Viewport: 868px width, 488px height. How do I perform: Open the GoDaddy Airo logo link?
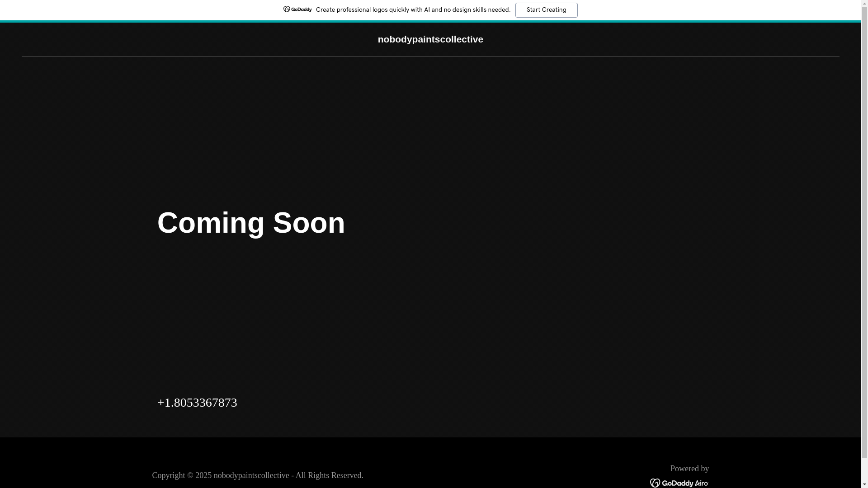click(x=679, y=483)
